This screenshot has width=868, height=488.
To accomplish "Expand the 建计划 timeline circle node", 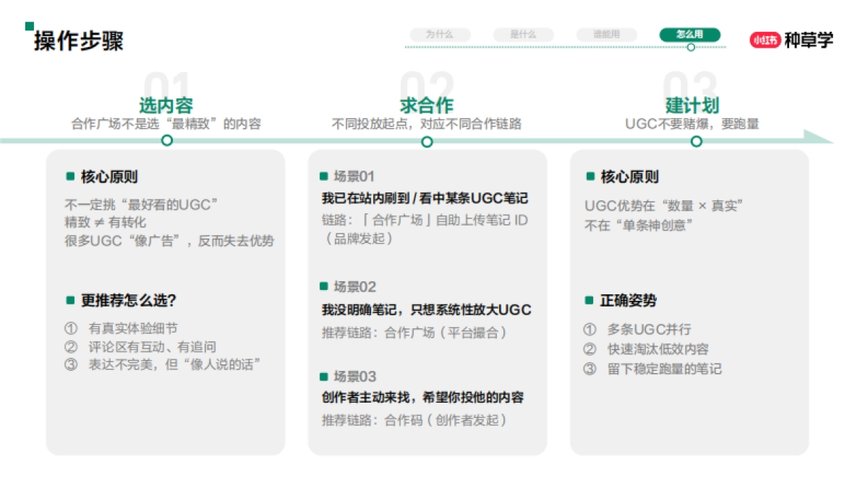I will coord(695,142).
